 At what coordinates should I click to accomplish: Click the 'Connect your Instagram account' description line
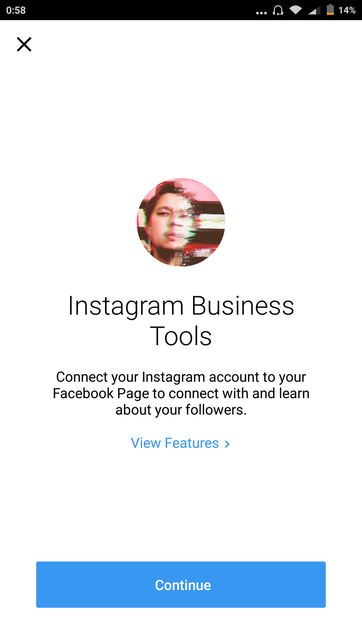181,377
